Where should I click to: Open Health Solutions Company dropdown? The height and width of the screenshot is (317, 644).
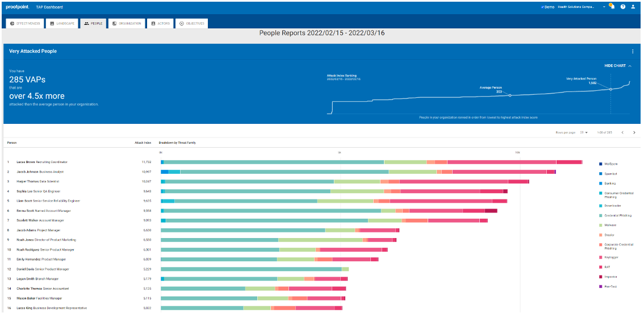(581, 7)
